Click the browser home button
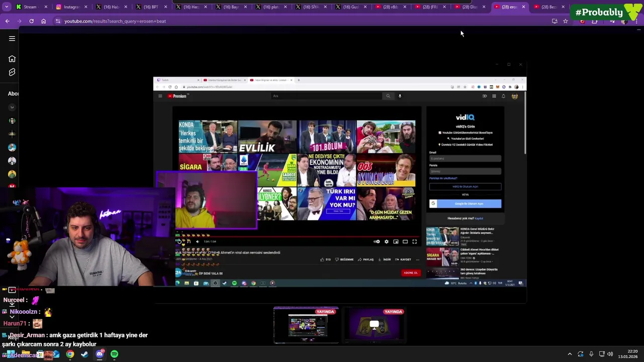This screenshot has width=644, height=362. (x=43, y=21)
